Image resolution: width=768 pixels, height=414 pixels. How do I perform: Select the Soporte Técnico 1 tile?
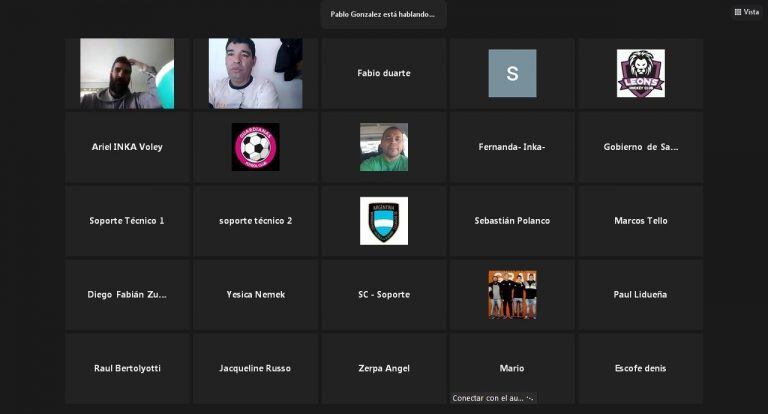(127, 221)
